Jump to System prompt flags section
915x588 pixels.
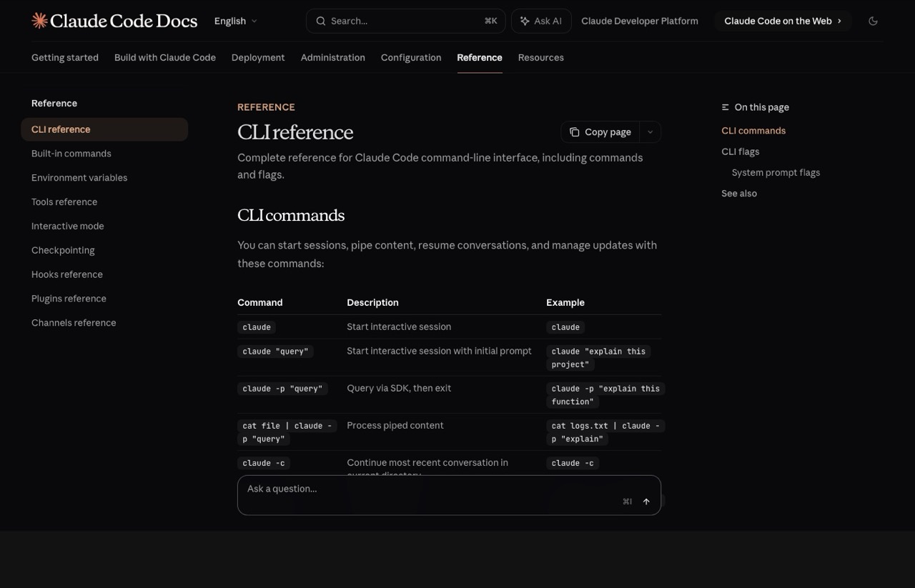(x=776, y=172)
